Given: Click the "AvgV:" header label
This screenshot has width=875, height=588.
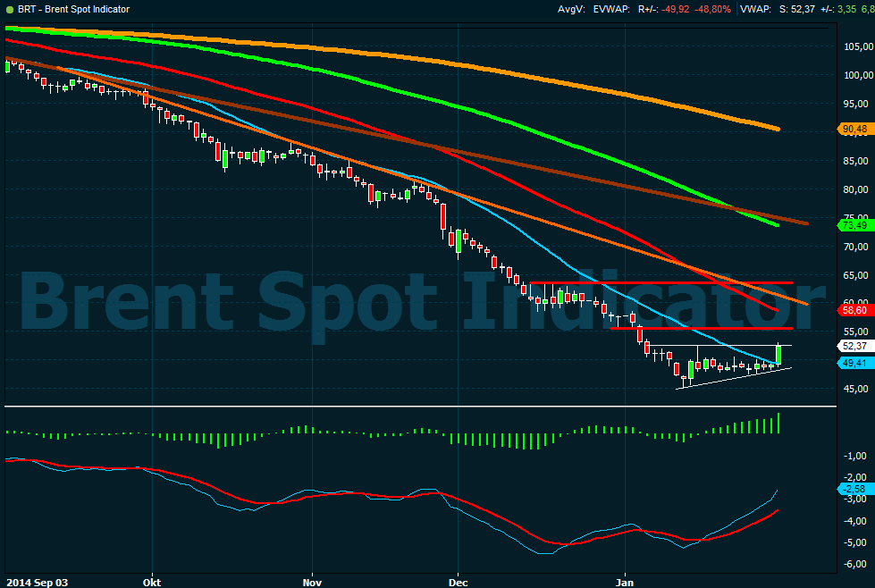Looking at the screenshot, I should tap(571, 10).
